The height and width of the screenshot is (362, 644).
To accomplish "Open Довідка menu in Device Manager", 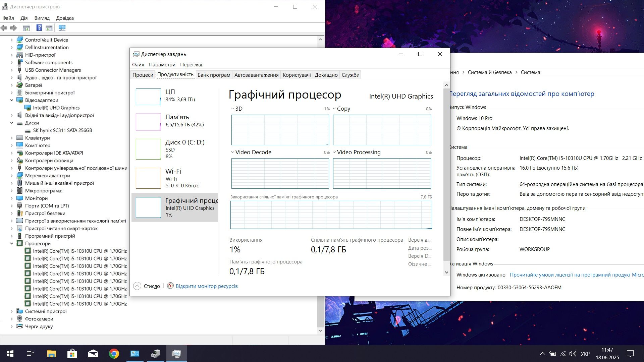I will pyautogui.click(x=65, y=18).
